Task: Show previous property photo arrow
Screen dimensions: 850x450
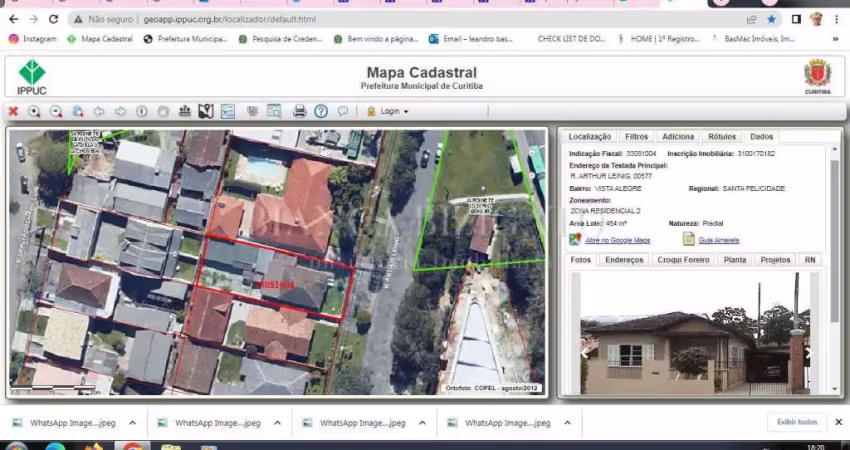Action: [x=585, y=353]
